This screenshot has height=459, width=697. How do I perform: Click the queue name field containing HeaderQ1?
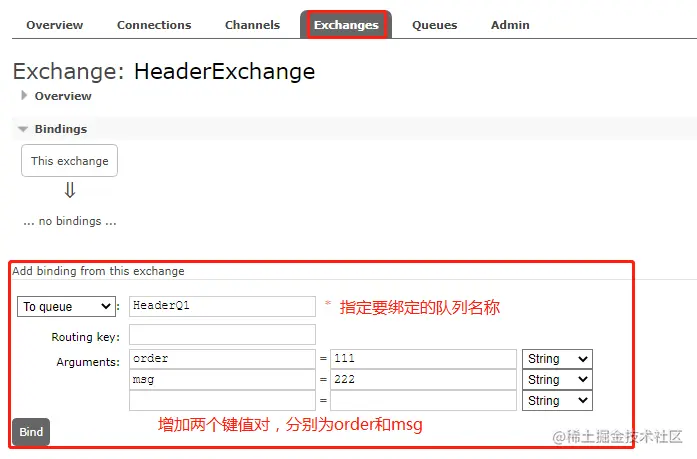pos(222,306)
